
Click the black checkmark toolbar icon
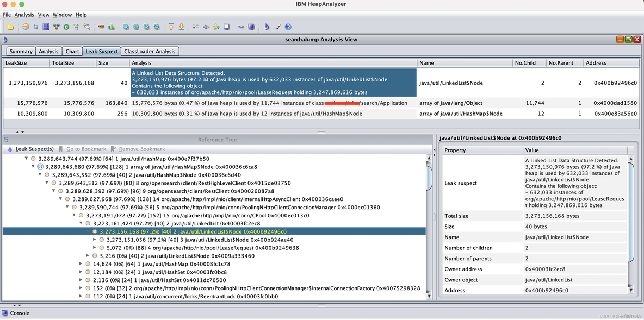coord(277,27)
